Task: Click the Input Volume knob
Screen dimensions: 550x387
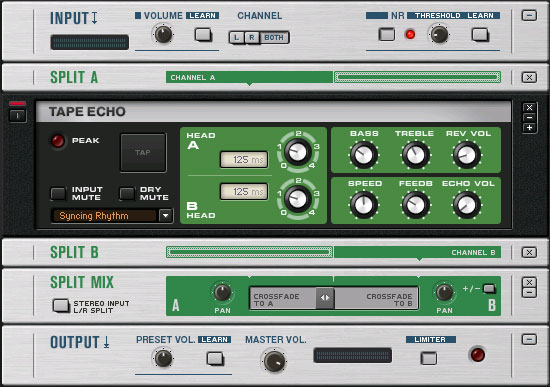Action: tap(163, 34)
